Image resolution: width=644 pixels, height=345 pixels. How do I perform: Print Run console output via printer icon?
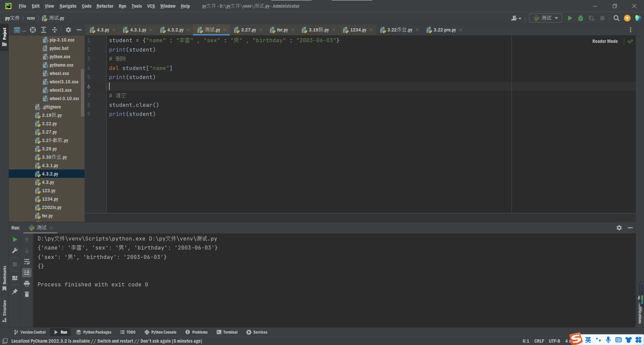pos(27,284)
